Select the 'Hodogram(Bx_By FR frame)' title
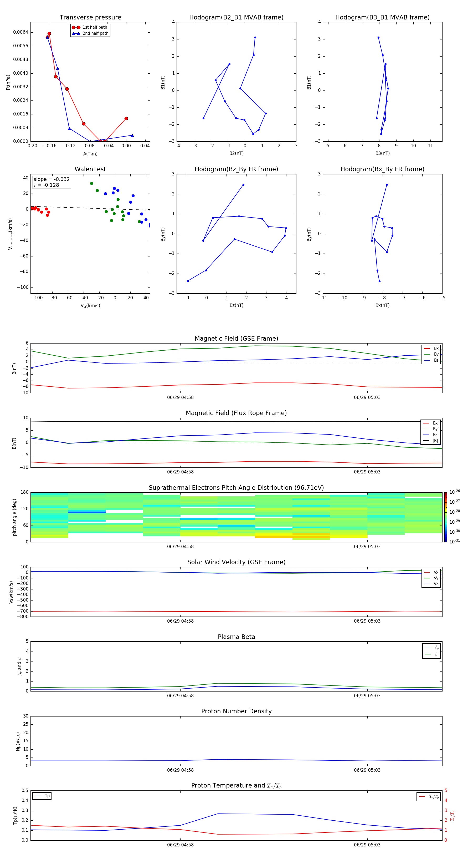The image size is (473, 868). [382, 169]
